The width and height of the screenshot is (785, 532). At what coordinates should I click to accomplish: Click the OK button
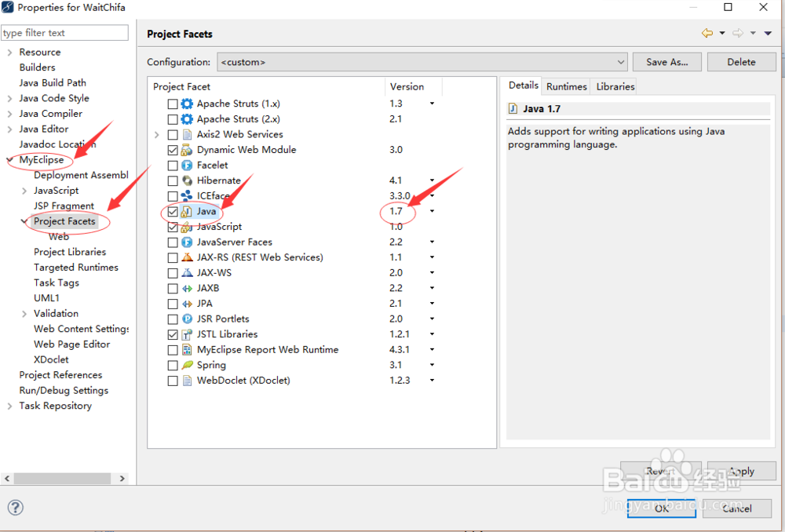tap(661, 508)
